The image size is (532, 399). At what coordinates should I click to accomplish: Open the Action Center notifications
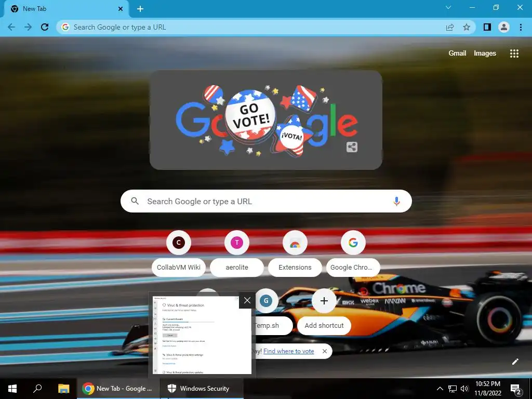[x=516, y=389]
